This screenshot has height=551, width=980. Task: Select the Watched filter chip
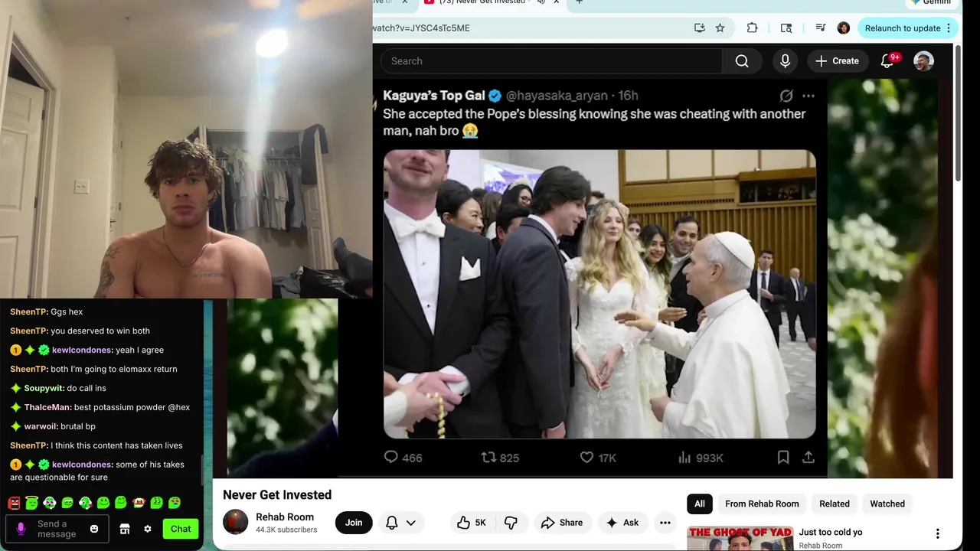coord(887,504)
